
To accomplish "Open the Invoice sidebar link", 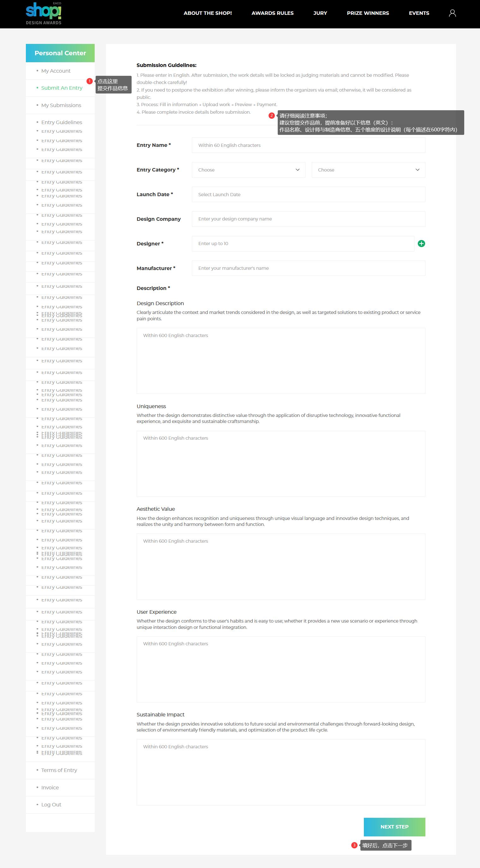I will point(50,787).
